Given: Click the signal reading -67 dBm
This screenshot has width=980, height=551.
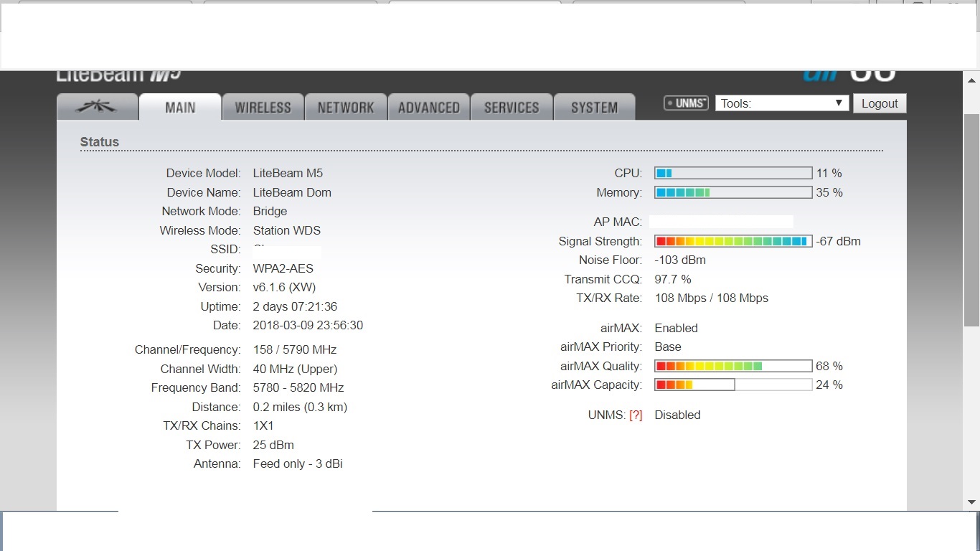Looking at the screenshot, I should tap(839, 241).
